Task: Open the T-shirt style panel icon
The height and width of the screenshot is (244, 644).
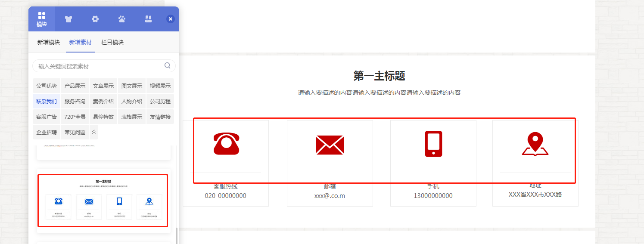Action: click(x=68, y=19)
